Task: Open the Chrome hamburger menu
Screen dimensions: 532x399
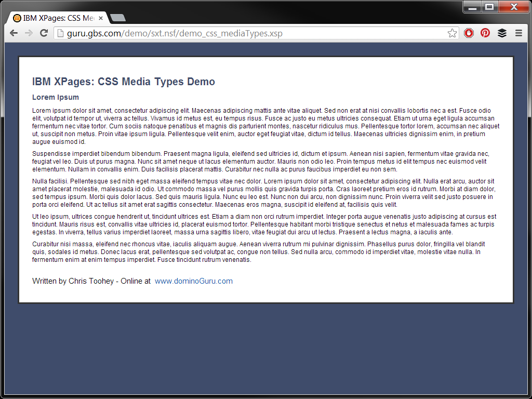Action: [x=518, y=33]
